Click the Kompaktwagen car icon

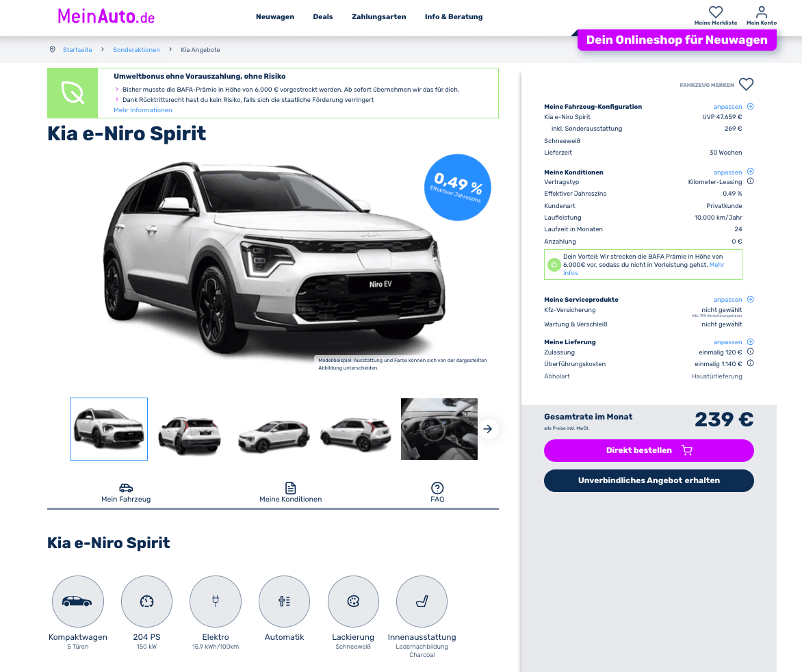point(78,602)
